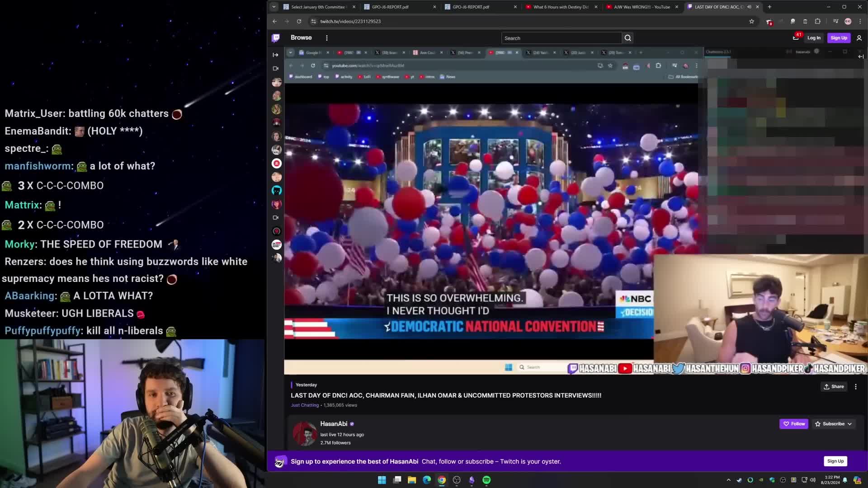Click the address bar showing twitch.tv/videos

pos(529,21)
